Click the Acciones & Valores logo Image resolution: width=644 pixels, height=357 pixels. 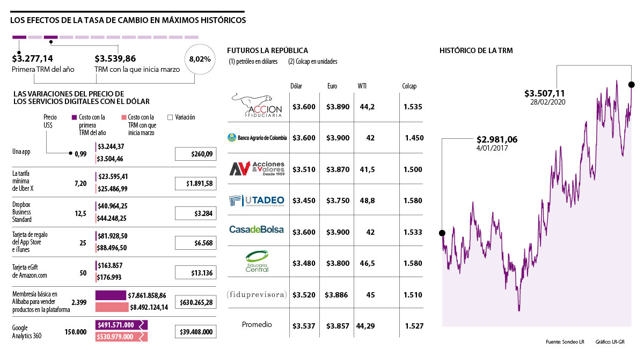pyautogui.click(x=257, y=168)
